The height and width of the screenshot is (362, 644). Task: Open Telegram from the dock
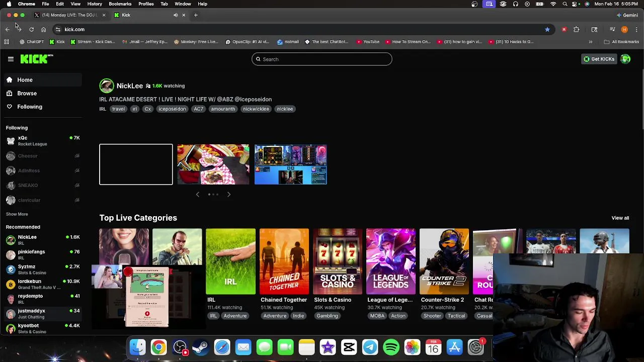click(x=370, y=347)
